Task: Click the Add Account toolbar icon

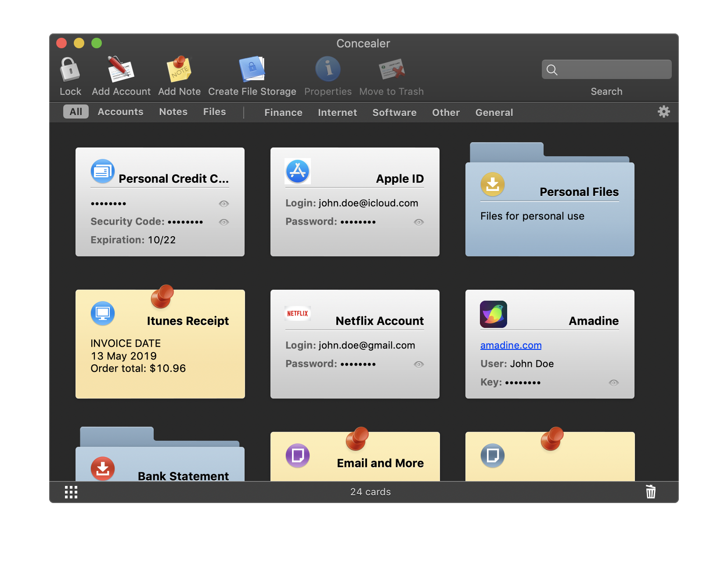Action: point(121,69)
